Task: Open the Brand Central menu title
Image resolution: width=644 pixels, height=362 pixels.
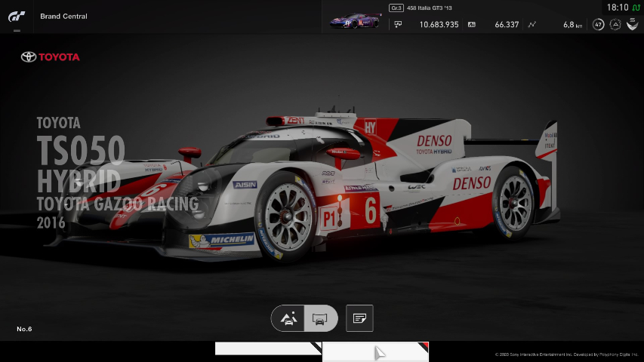Action: (63, 16)
